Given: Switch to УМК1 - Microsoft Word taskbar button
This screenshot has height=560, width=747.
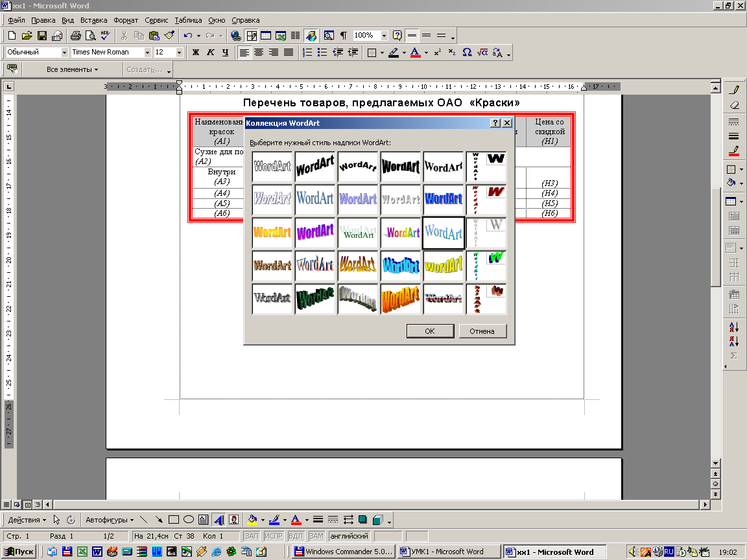Looking at the screenshot, I should pyautogui.click(x=448, y=552).
